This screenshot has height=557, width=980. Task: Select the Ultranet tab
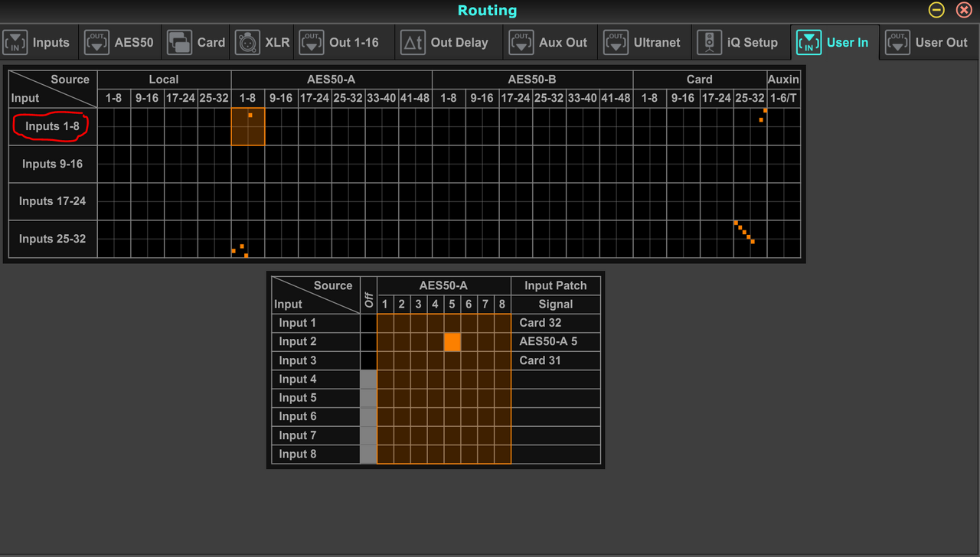(x=643, y=42)
